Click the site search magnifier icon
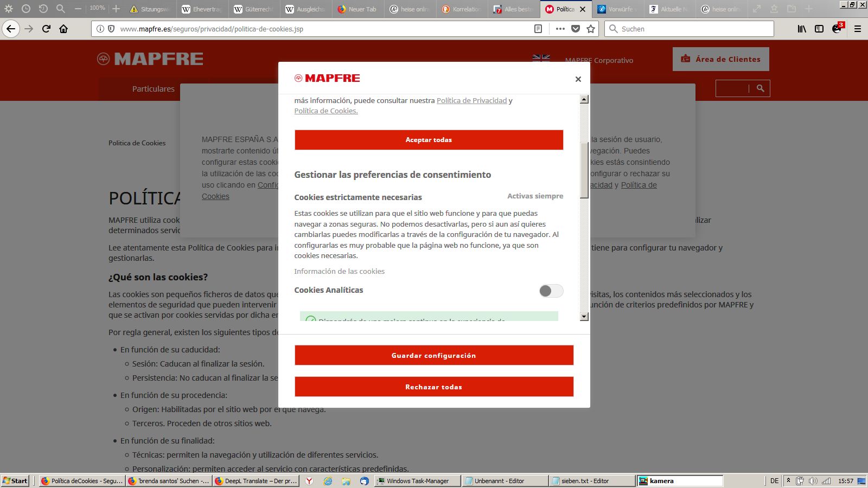The image size is (868, 488). click(760, 88)
